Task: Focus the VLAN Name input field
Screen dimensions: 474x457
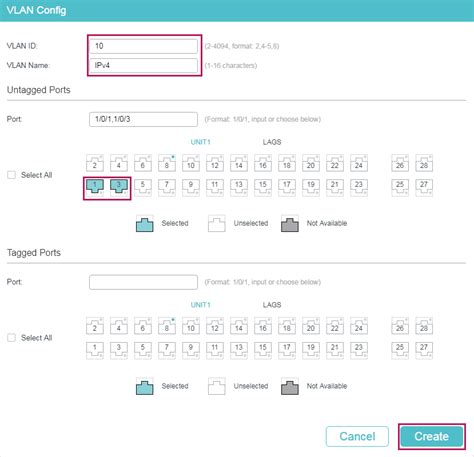Action: 143,65
